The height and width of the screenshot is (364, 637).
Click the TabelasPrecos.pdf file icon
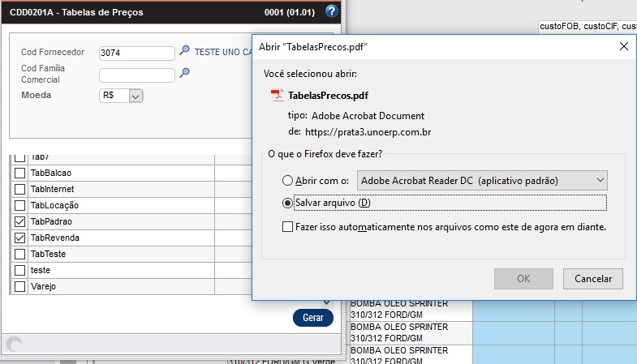click(x=277, y=96)
